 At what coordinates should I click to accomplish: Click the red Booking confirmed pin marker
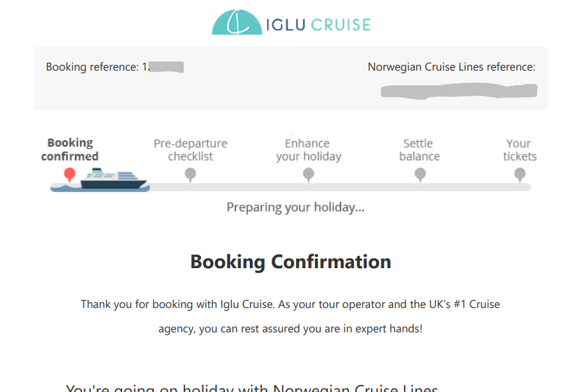pyautogui.click(x=69, y=175)
